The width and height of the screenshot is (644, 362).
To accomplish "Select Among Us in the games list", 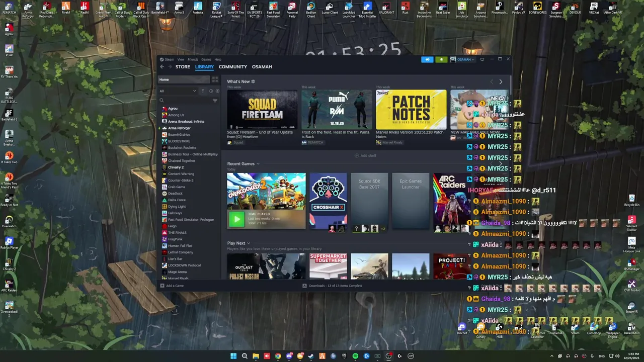I will pyautogui.click(x=176, y=115).
